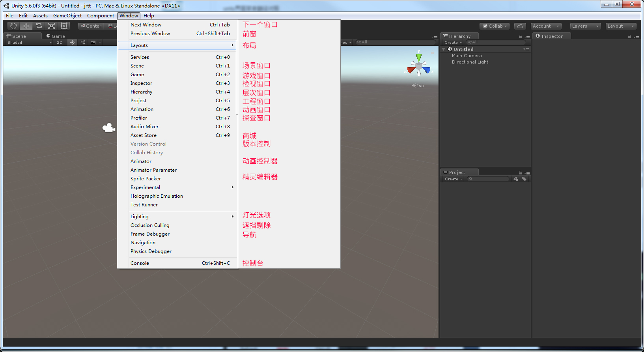The height and width of the screenshot is (352, 644).
Task: Open Project Create dropdown
Action: click(453, 179)
